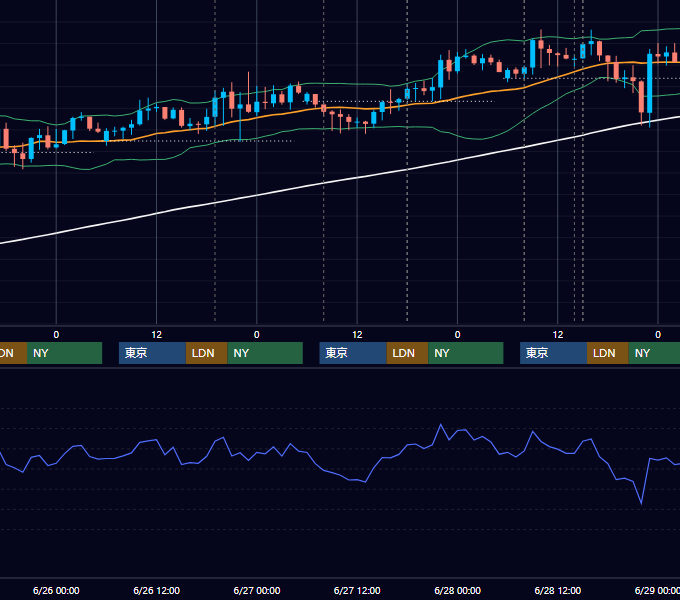Click the NY session block spanning 6/27 00:00

click(265, 353)
